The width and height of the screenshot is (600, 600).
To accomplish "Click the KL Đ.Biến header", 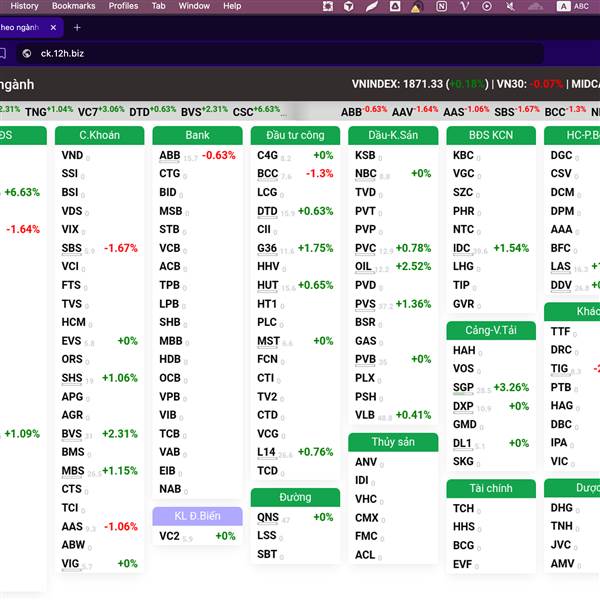I will 197,516.
